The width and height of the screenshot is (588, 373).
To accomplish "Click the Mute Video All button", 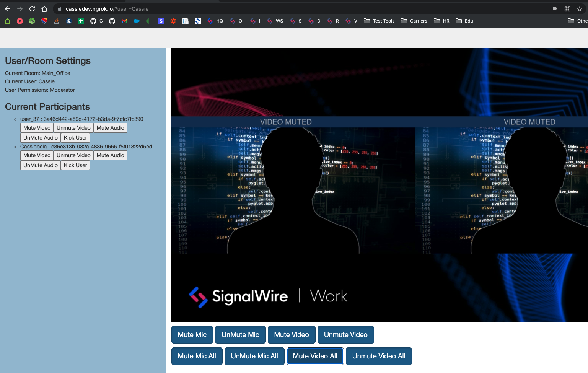I will [x=315, y=356].
